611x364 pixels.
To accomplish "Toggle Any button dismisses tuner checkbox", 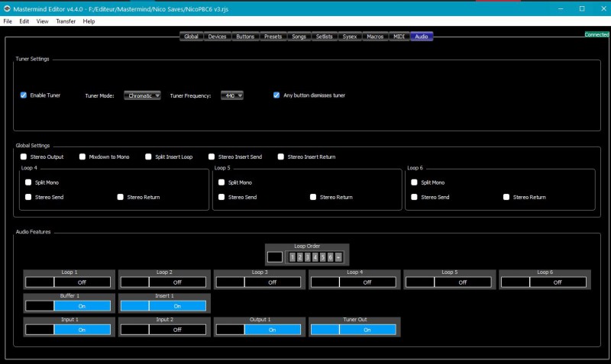I will [x=276, y=95].
